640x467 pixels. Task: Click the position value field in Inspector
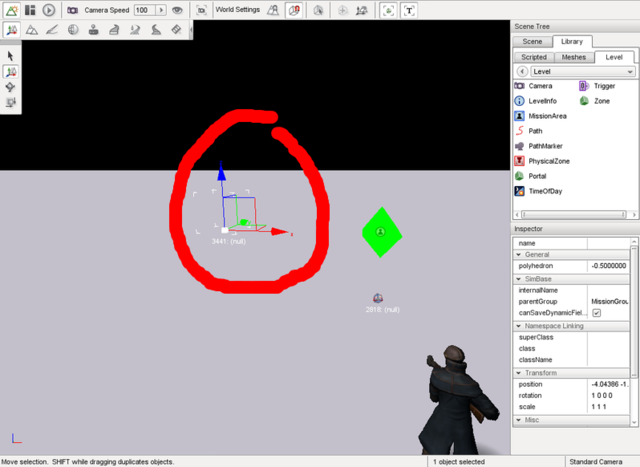(x=610, y=384)
